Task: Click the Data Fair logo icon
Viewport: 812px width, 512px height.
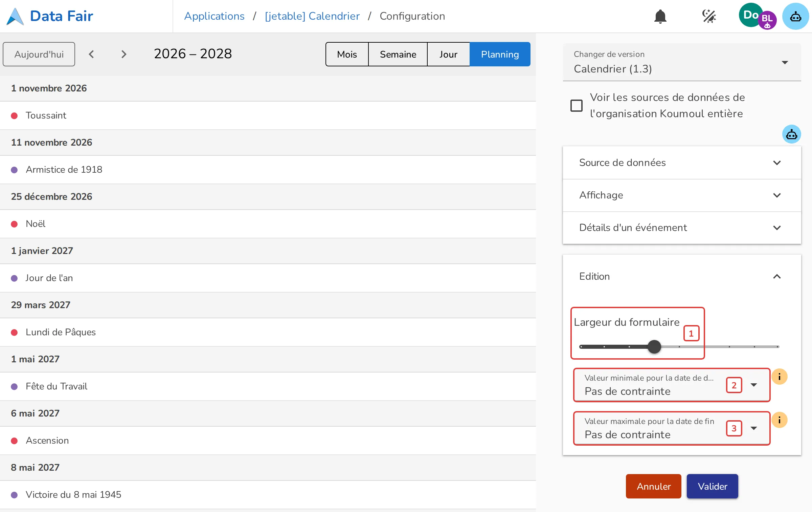Action: pyautogui.click(x=15, y=16)
